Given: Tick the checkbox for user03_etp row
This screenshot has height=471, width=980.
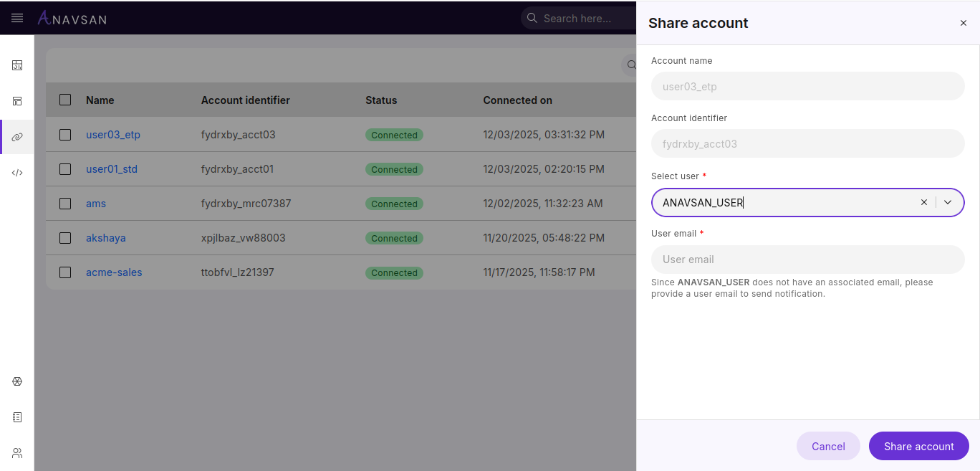Looking at the screenshot, I should (x=65, y=135).
